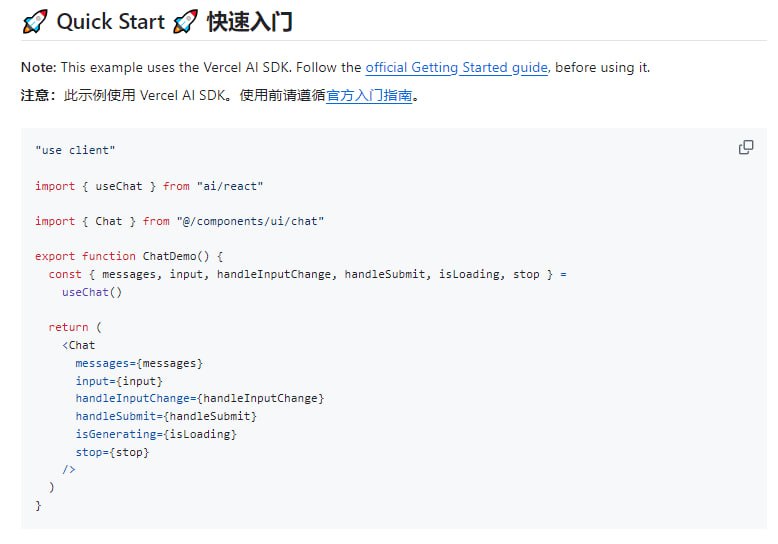Click the handleSubmit={handleSubmit} prop line
This screenshot has height=544, width=778.
(166, 416)
